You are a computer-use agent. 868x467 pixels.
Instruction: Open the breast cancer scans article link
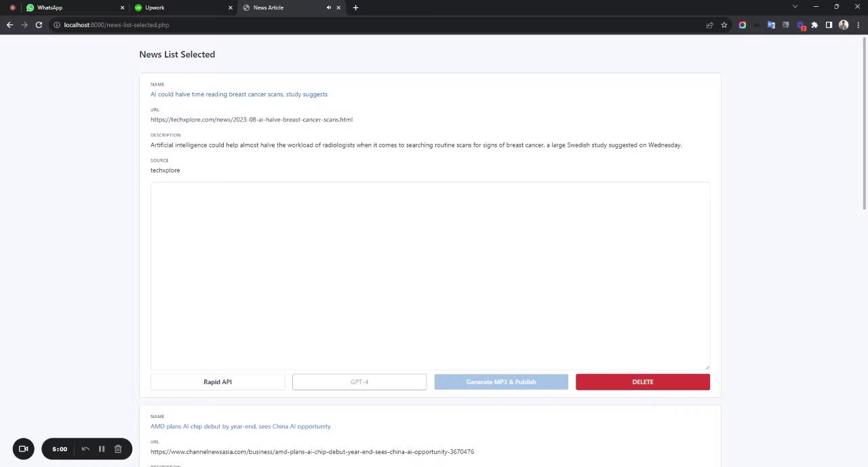click(x=239, y=94)
